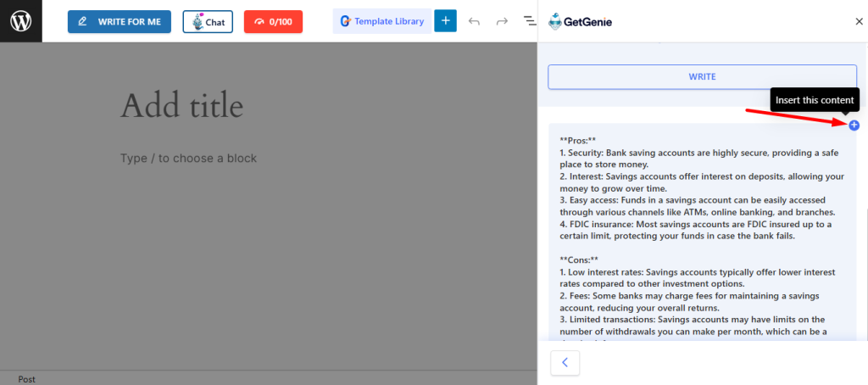Image resolution: width=868 pixels, height=385 pixels.
Task: Click the Undo arrow icon
Action: pyautogui.click(x=474, y=21)
